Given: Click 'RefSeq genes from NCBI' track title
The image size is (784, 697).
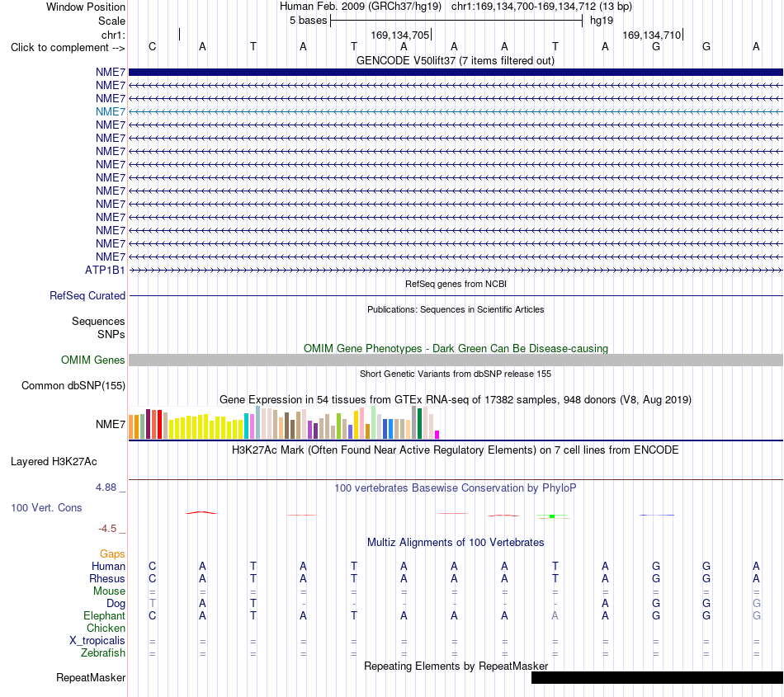Looking at the screenshot, I should (x=456, y=284).
